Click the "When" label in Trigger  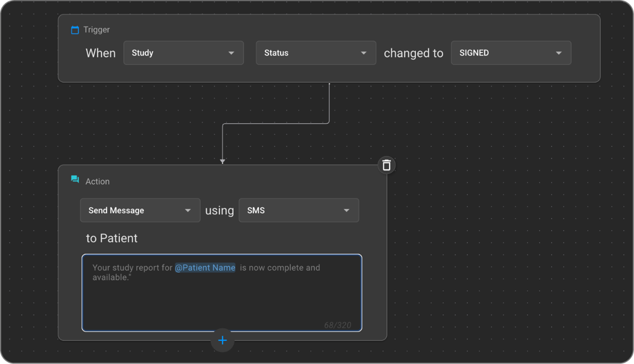100,53
